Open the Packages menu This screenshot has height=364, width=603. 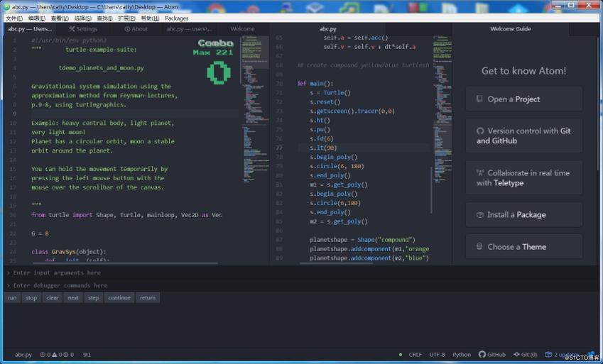tap(177, 18)
